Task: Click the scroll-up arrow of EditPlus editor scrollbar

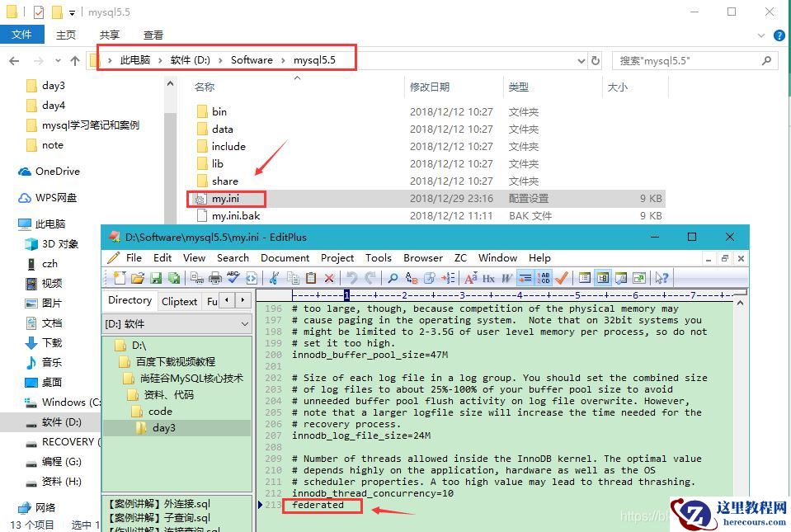Action: click(740, 303)
